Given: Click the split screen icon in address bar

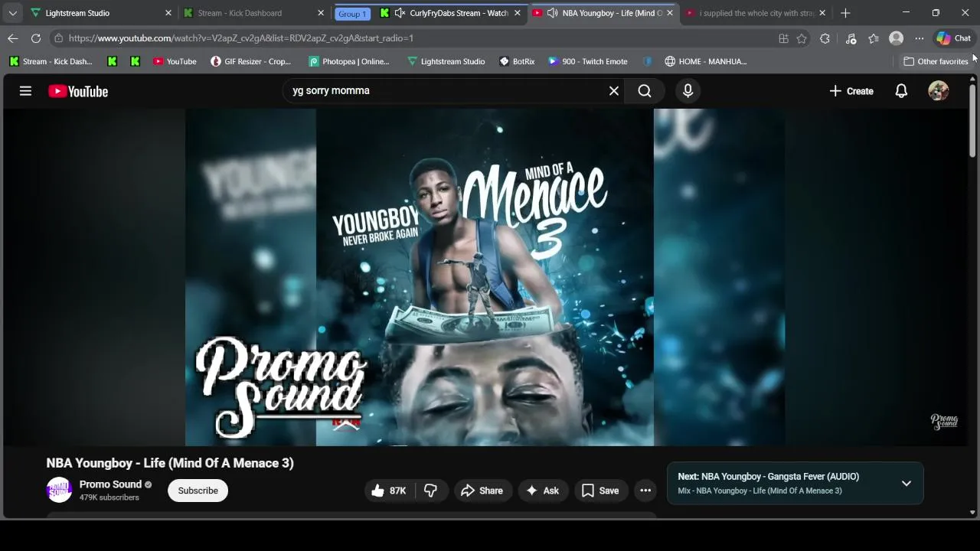Looking at the screenshot, I should (783, 38).
